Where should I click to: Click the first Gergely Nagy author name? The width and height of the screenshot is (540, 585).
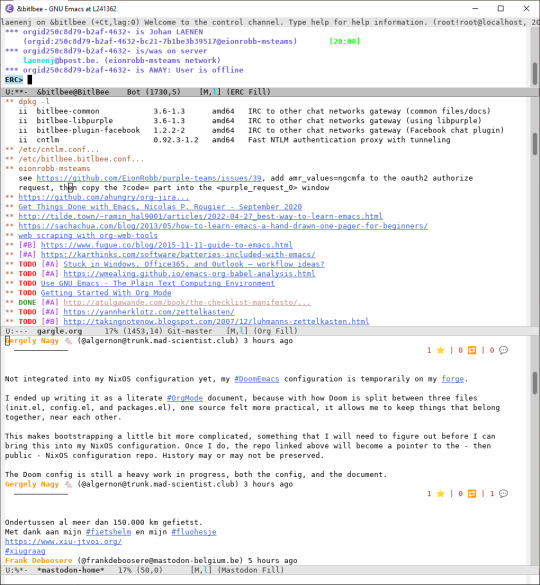[x=32, y=340]
